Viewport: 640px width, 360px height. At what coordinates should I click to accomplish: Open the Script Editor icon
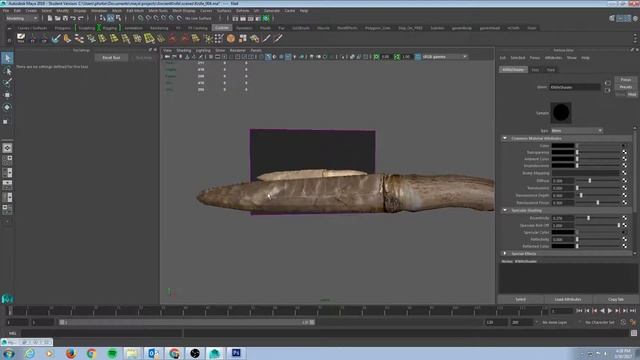coord(634,333)
